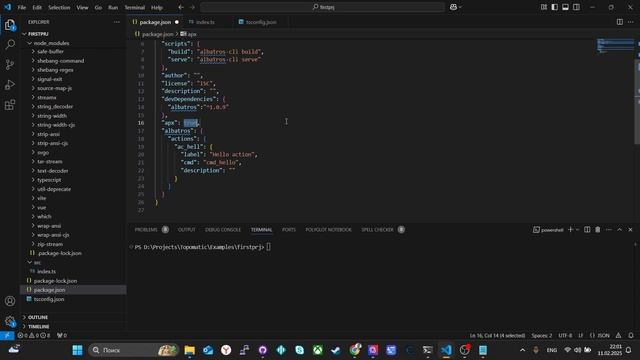Switch to the index.ts editor tab
640x360 pixels.
click(205, 22)
